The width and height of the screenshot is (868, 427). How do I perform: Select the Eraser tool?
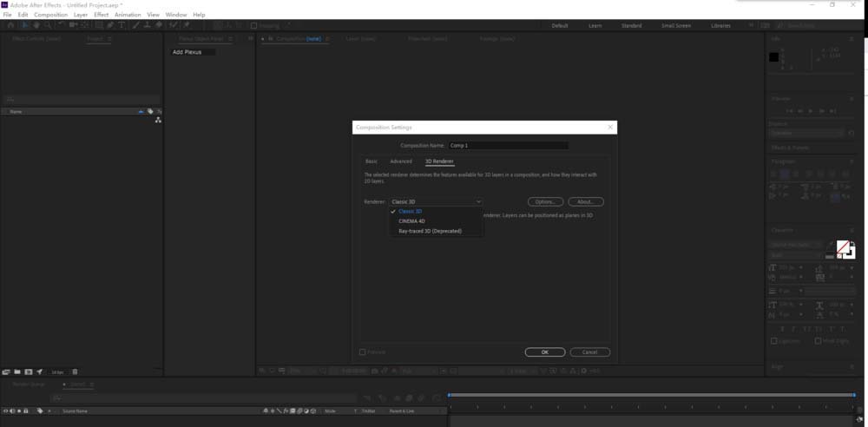point(159,25)
